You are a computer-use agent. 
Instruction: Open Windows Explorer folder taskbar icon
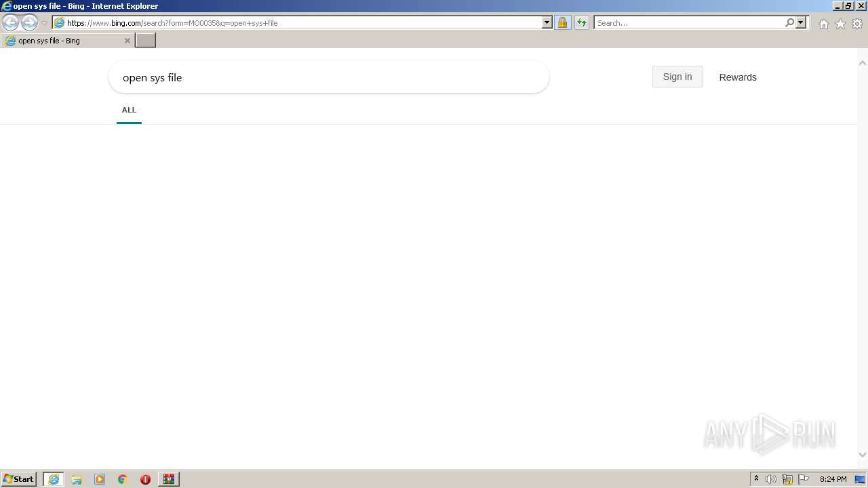point(77,479)
